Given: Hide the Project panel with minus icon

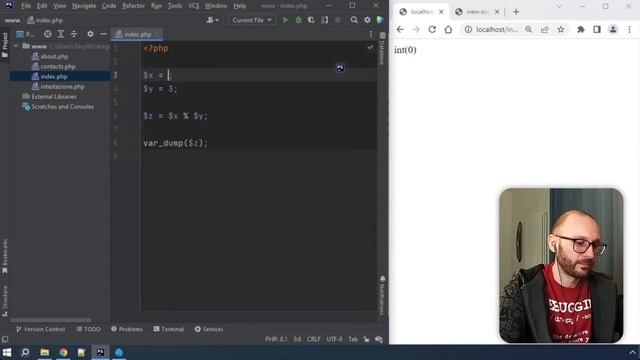Looking at the screenshot, I should (103, 34).
